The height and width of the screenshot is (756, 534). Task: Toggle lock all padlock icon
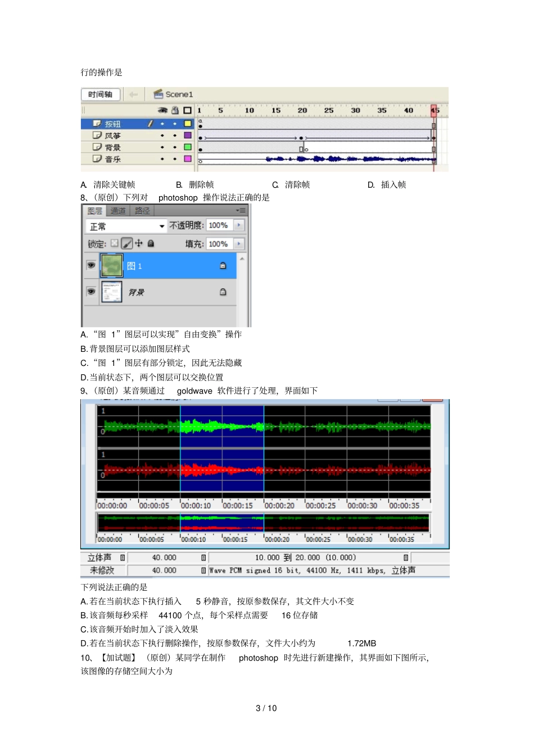point(151,243)
